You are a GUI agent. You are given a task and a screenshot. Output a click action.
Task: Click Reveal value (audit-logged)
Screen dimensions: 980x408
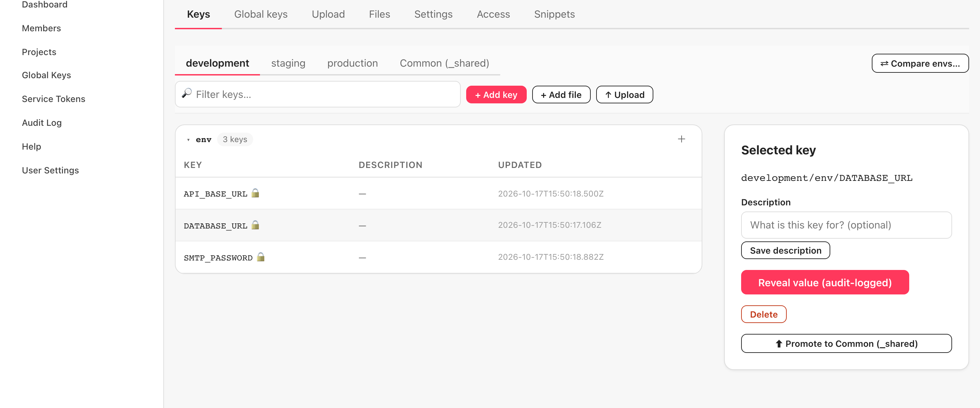(825, 283)
